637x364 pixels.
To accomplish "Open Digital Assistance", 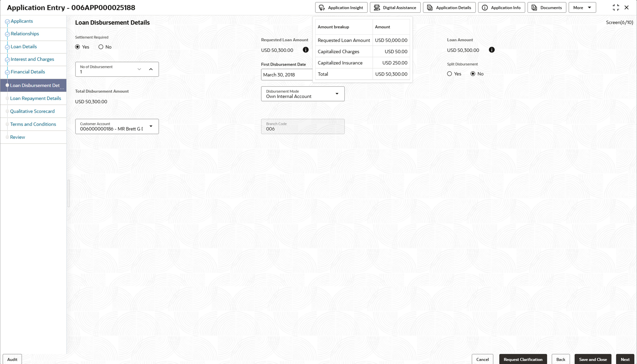I will [395, 7].
